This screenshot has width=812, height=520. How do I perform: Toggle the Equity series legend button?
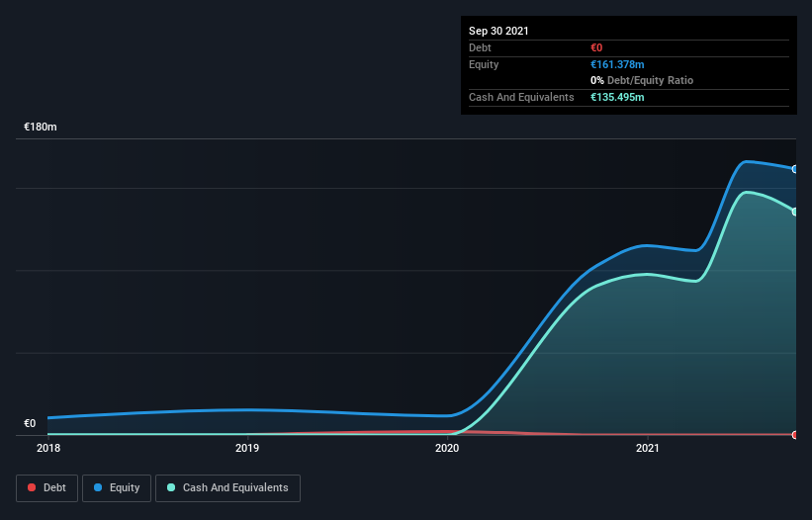117,488
